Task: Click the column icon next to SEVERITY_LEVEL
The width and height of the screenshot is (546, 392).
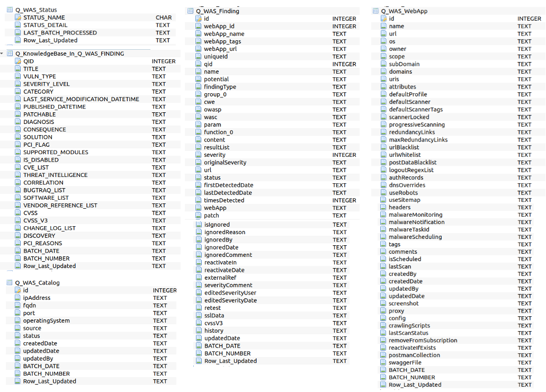Action: click(18, 84)
